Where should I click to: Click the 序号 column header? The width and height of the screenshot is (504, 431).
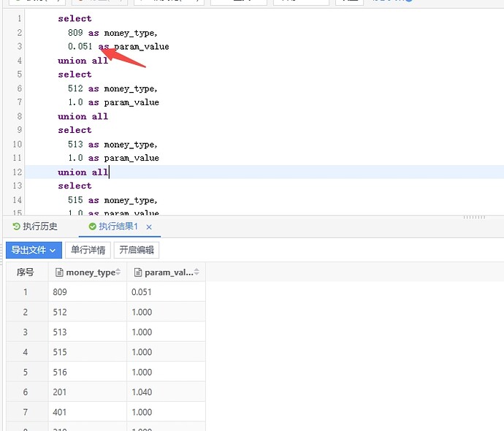[x=26, y=272]
